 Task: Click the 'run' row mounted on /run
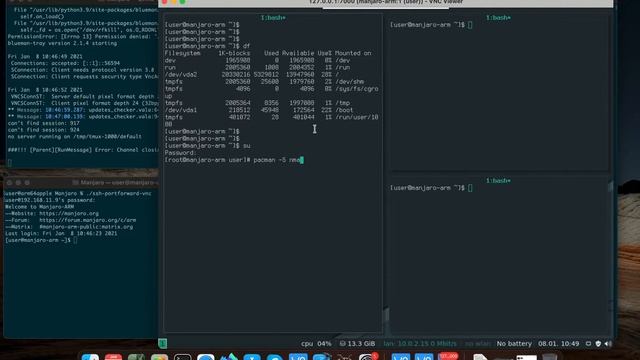(x=257, y=67)
